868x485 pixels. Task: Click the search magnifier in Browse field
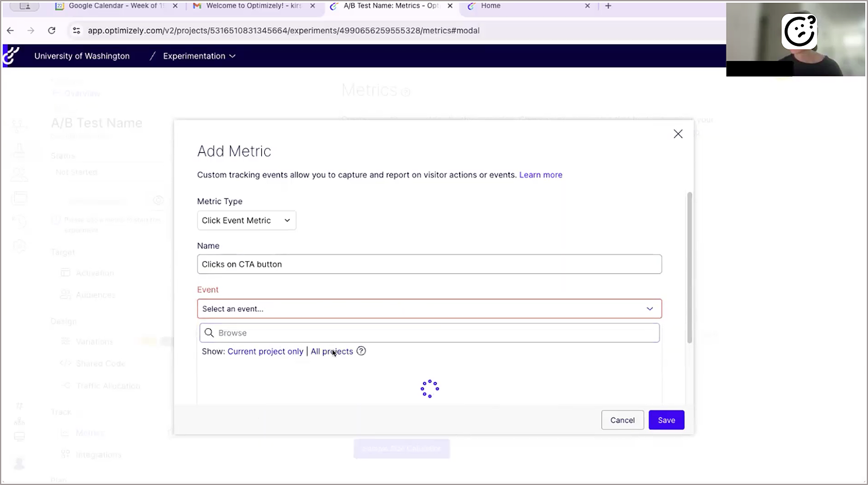click(209, 333)
